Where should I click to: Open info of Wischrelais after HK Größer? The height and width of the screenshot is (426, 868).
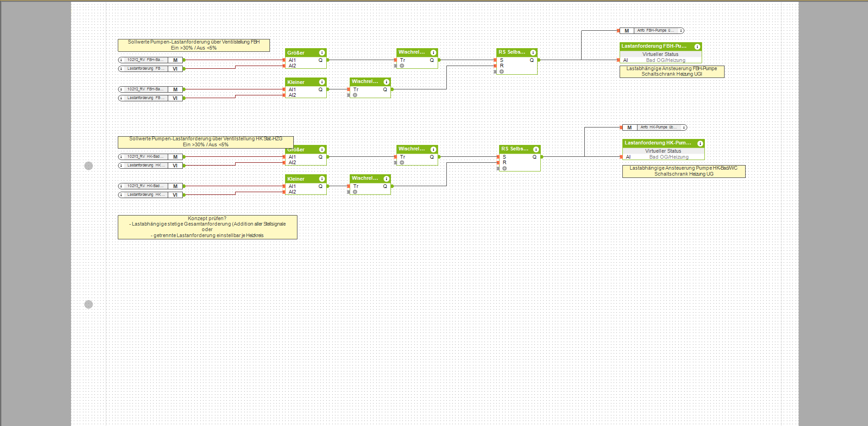pyautogui.click(x=433, y=149)
